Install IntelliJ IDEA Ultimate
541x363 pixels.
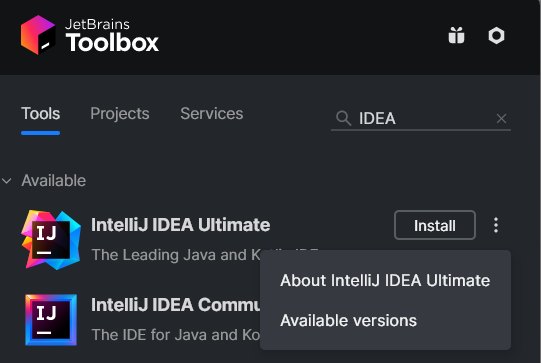[435, 225]
